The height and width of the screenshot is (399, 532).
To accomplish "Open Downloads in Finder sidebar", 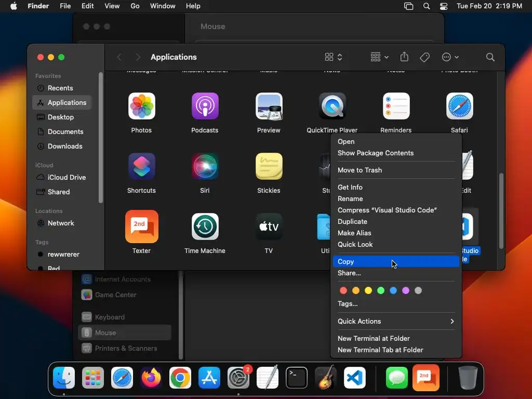I will [62, 146].
